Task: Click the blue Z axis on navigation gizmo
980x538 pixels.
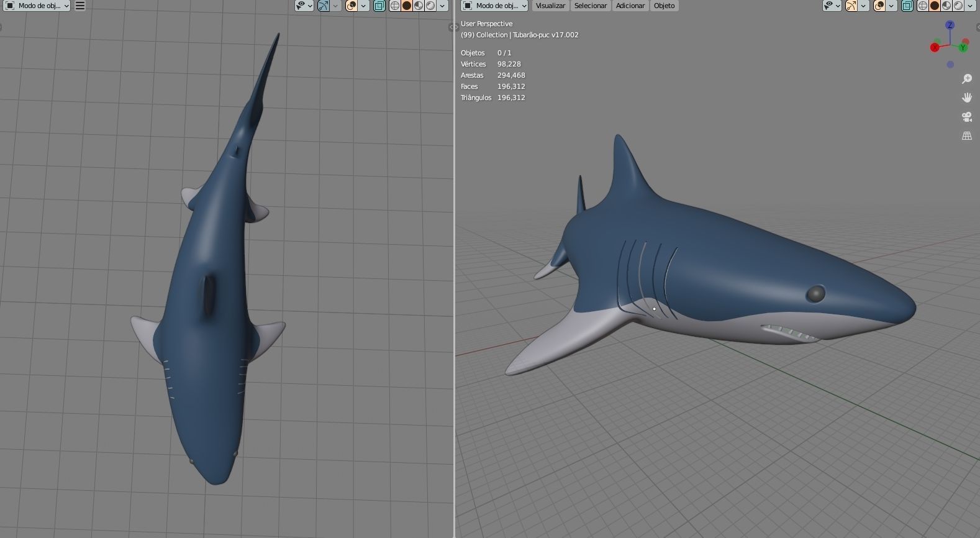Action: (x=950, y=25)
